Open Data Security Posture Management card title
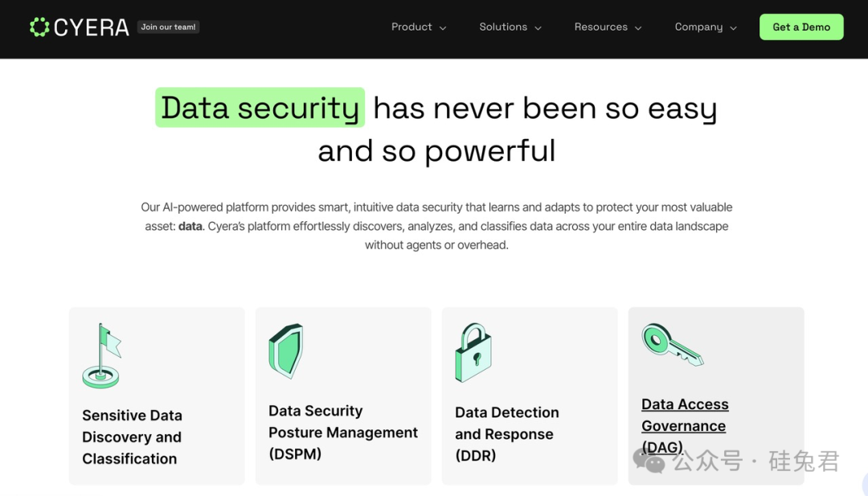The width and height of the screenshot is (868, 496). pyautogui.click(x=342, y=432)
